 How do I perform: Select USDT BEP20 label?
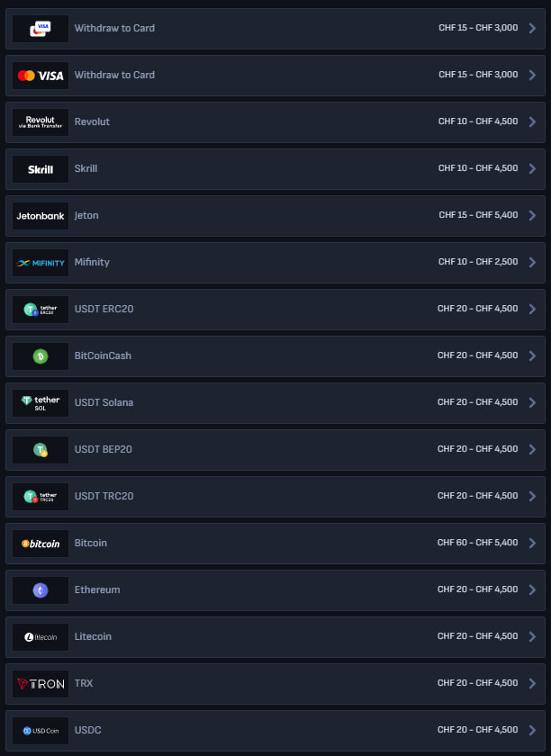pos(104,449)
